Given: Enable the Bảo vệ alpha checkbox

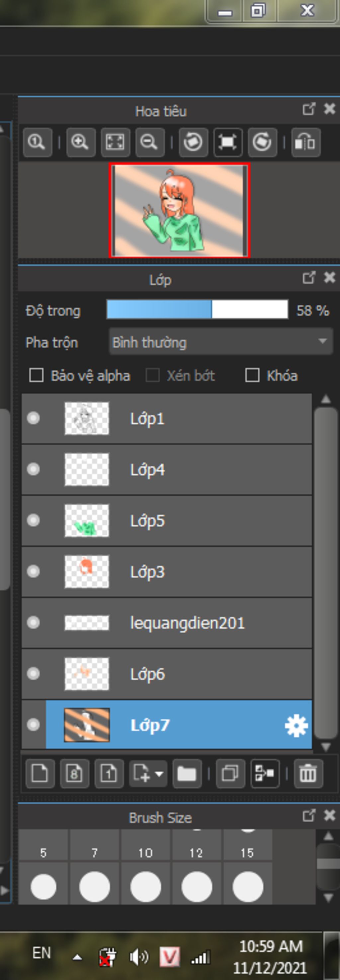Looking at the screenshot, I should tap(36, 375).
